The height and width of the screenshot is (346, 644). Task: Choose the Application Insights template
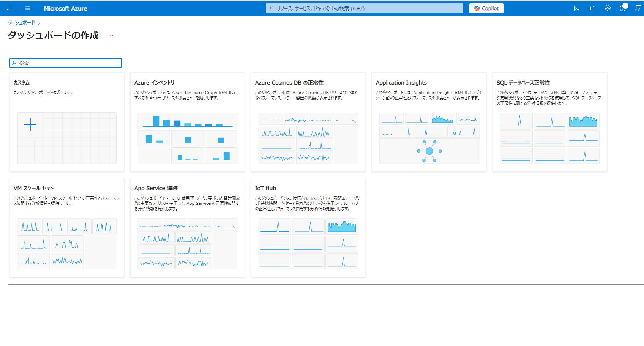429,122
